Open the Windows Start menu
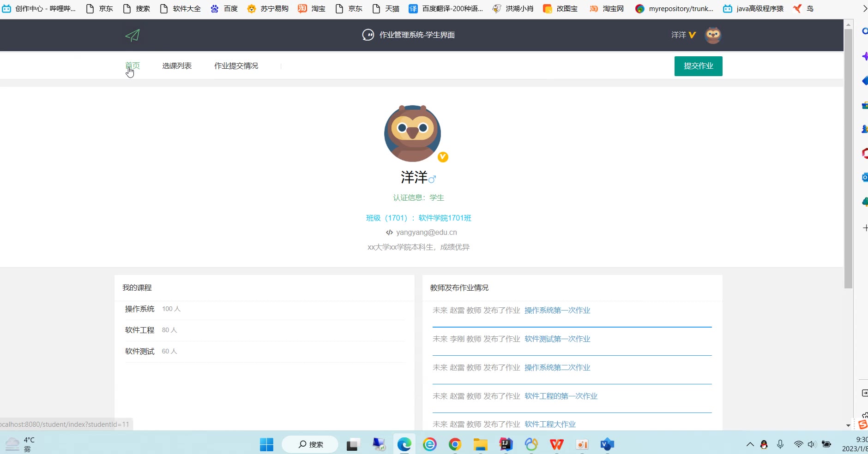The height and width of the screenshot is (454, 868). [x=266, y=444]
